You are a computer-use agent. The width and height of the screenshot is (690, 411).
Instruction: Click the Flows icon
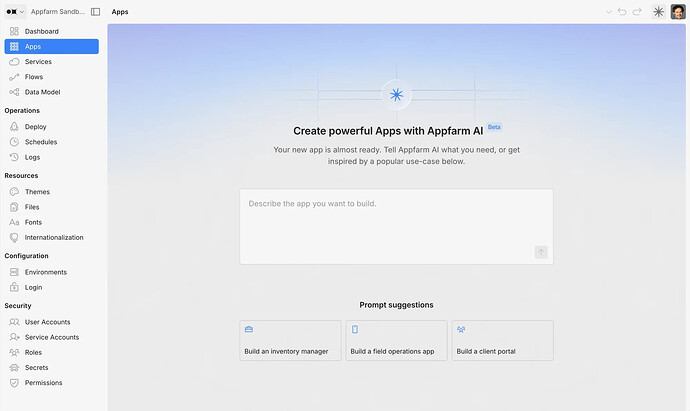coord(14,77)
